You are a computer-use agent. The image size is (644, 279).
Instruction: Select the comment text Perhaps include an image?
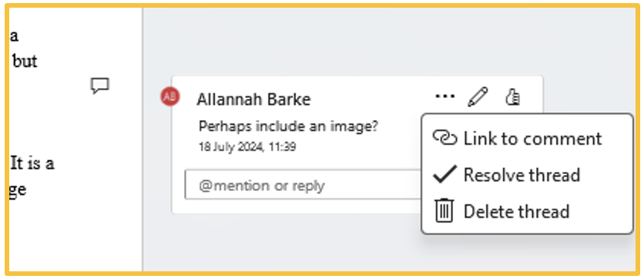288,126
